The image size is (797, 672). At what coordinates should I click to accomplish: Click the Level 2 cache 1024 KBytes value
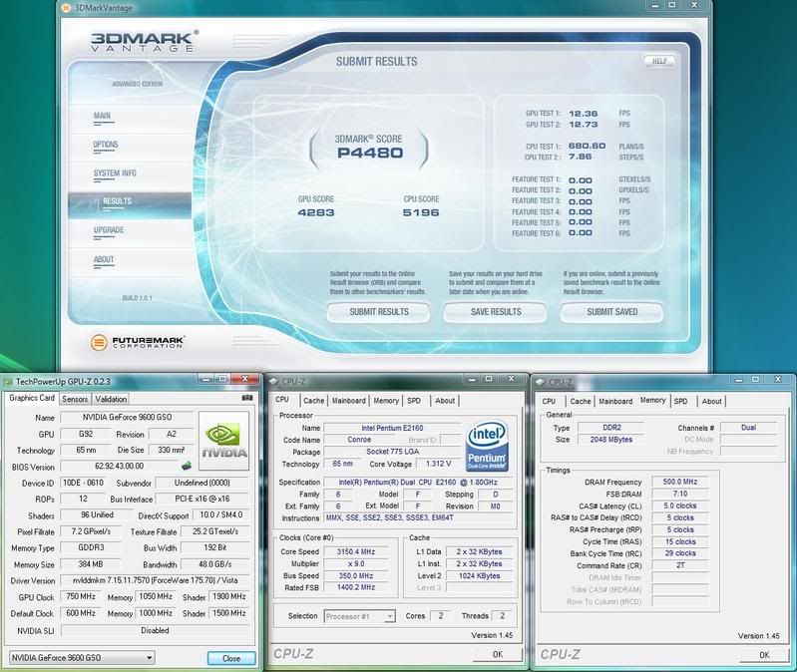[479, 575]
